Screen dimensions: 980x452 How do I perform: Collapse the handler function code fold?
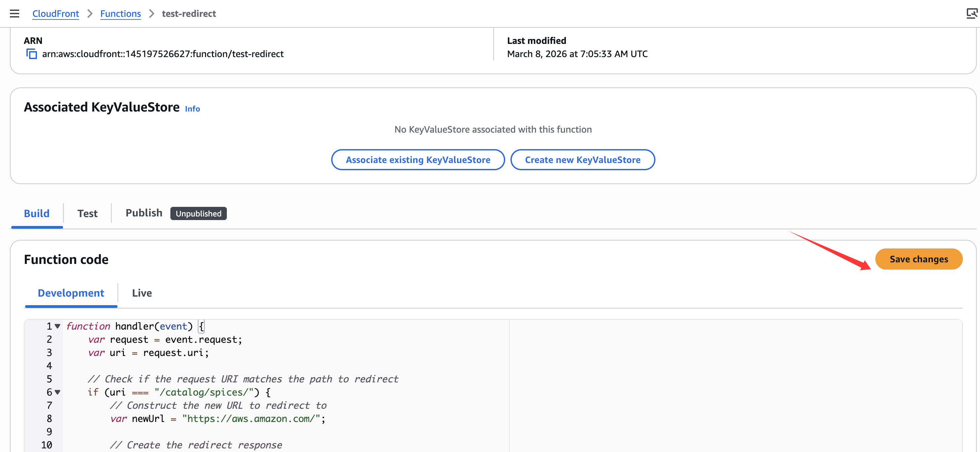[57, 326]
